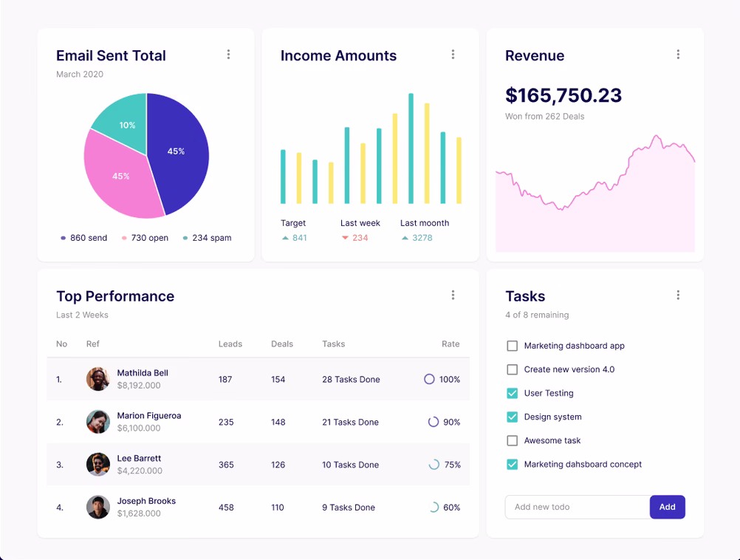Click Joseph Brooks' 60% progress ring

(x=434, y=508)
